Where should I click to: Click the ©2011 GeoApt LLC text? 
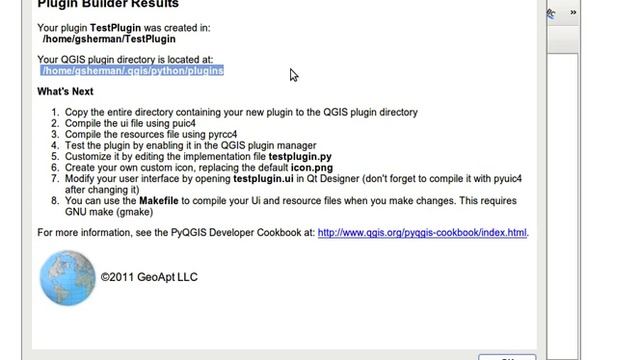pyautogui.click(x=149, y=277)
